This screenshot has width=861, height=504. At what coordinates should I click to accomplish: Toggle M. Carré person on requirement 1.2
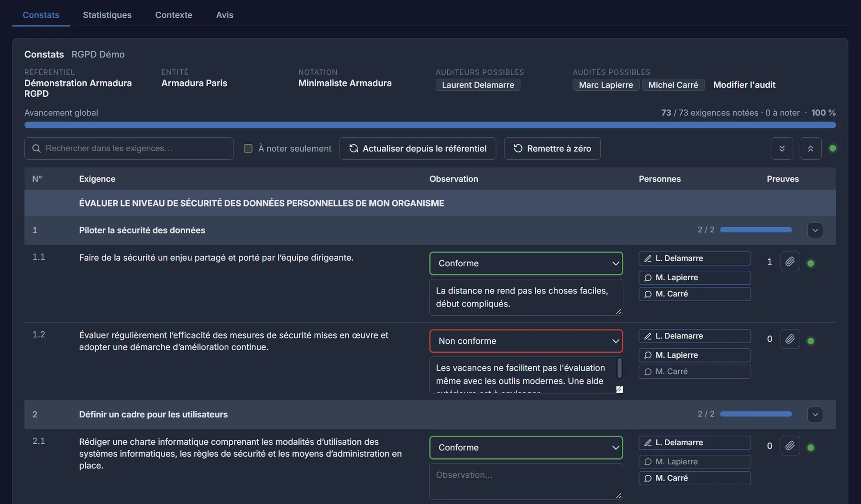pos(695,372)
